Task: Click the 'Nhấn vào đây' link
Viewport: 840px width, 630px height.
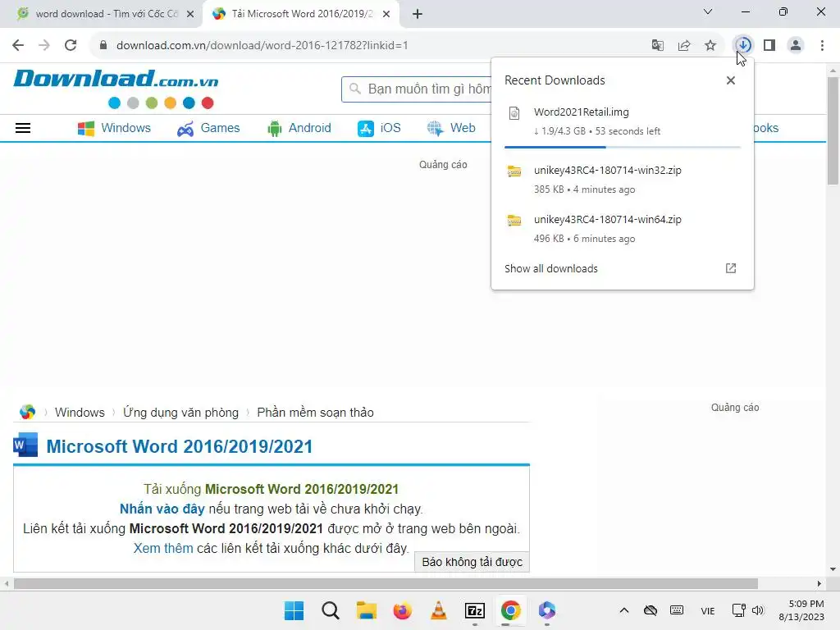Action: 162,509
